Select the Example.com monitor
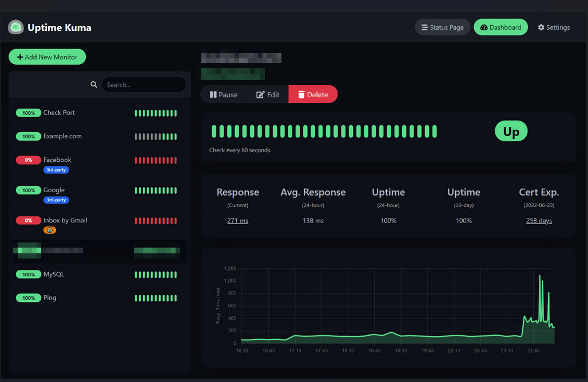The image size is (588, 382). tap(100, 137)
